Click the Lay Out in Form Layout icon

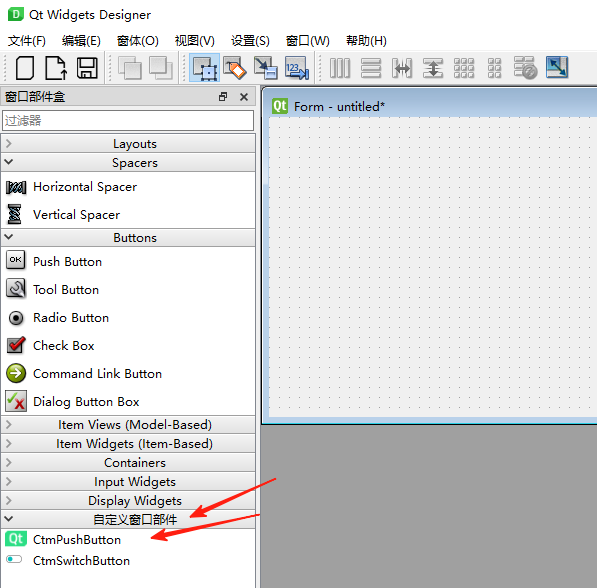click(494, 68)
